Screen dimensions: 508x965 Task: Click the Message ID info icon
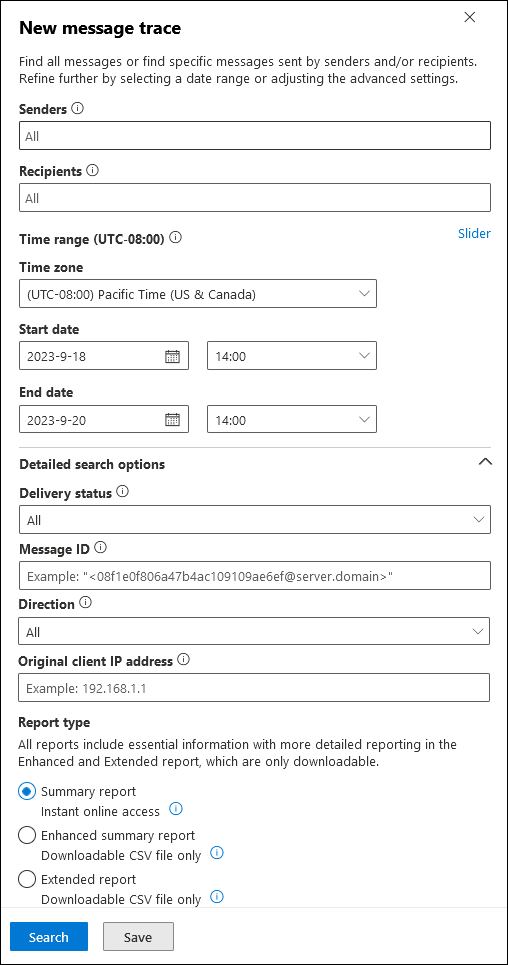[100, 547]
